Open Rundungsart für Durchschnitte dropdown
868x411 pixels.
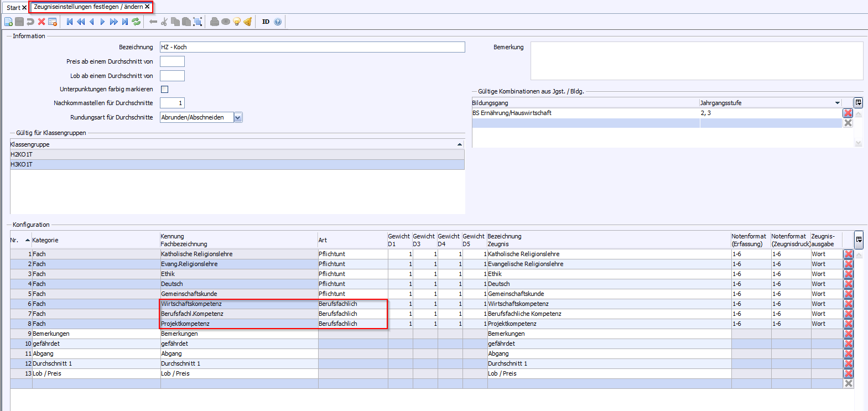coord(238,117)
